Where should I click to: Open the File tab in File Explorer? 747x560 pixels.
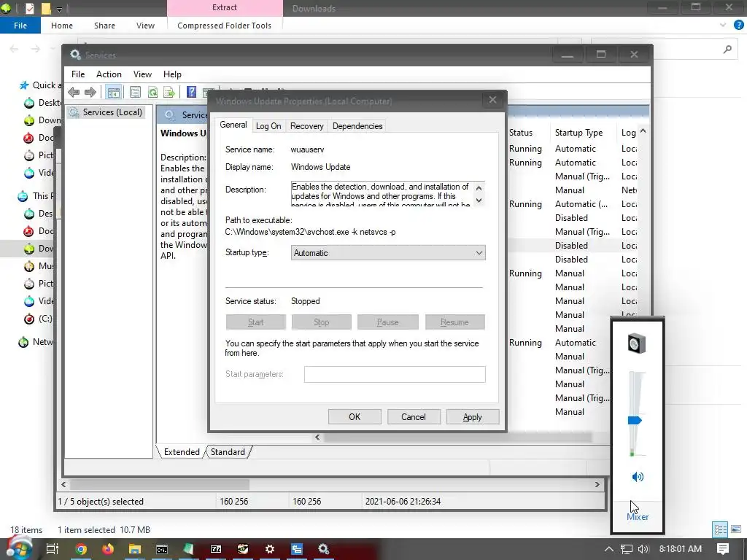[x=20, y=26]
